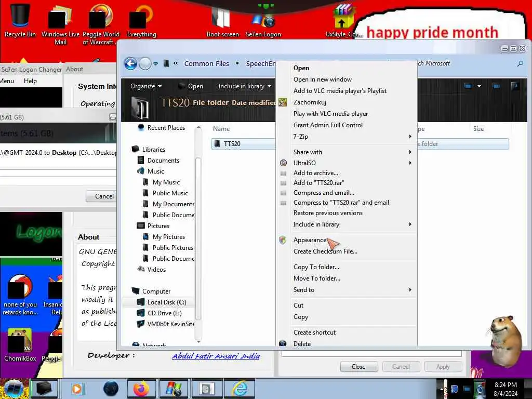The height and width of the screenshot is (399, 532).
Task: Click Explorer's Forward navigation arrow
Action: click(145, 63)
